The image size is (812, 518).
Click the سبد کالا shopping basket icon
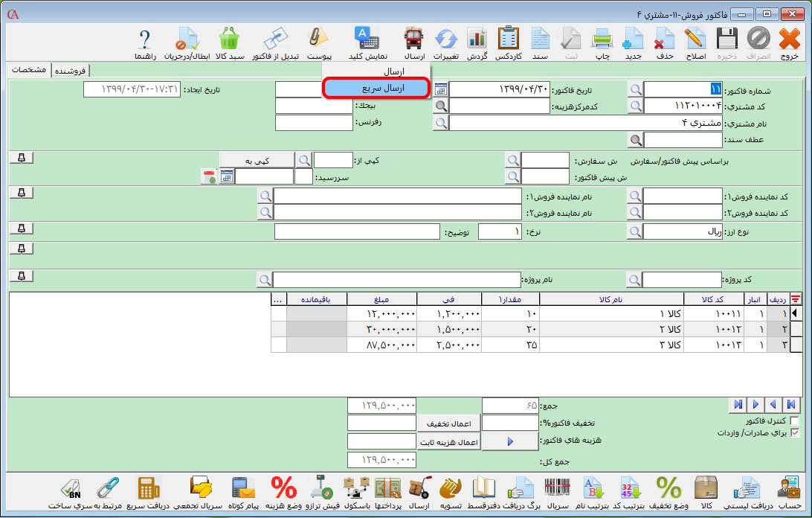[x=229, y=43]
